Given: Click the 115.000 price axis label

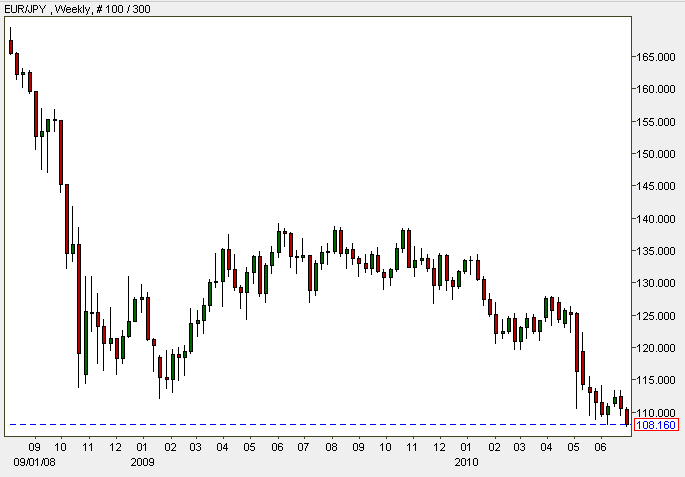Looking at the screenshot, I should click(656, 380).
